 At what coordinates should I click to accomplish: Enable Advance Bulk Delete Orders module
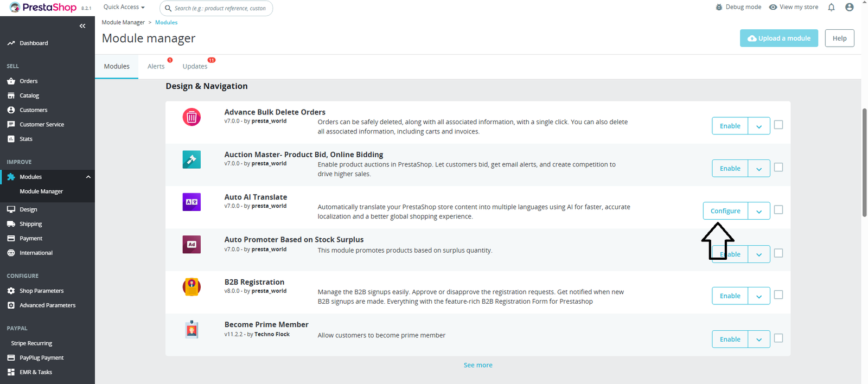coord(730,126)
